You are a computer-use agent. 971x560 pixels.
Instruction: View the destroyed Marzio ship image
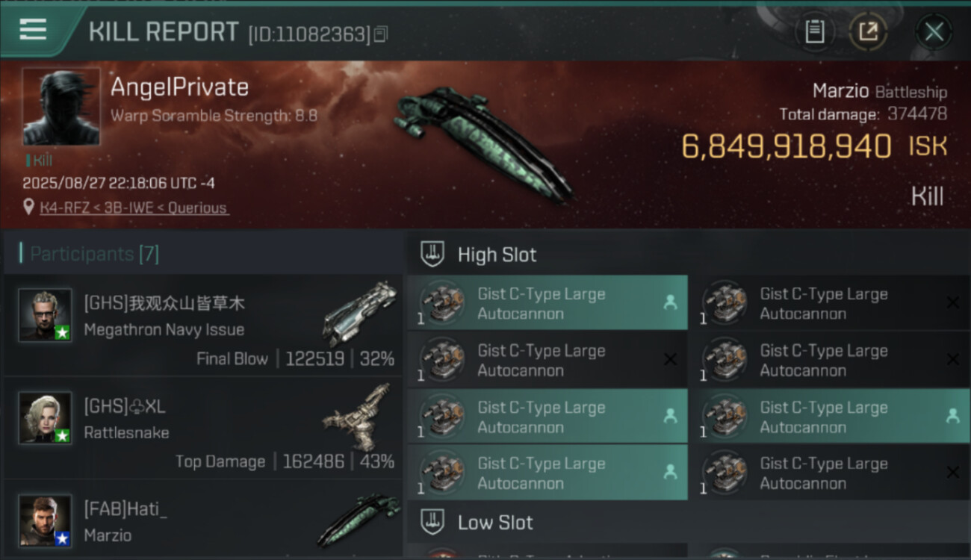pos(483,143)
